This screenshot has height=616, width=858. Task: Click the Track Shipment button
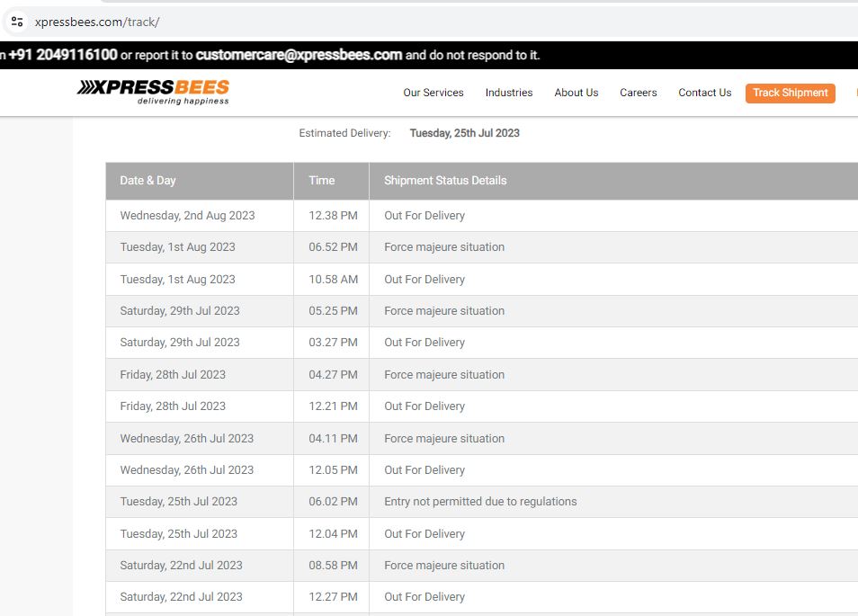(791, 93)
